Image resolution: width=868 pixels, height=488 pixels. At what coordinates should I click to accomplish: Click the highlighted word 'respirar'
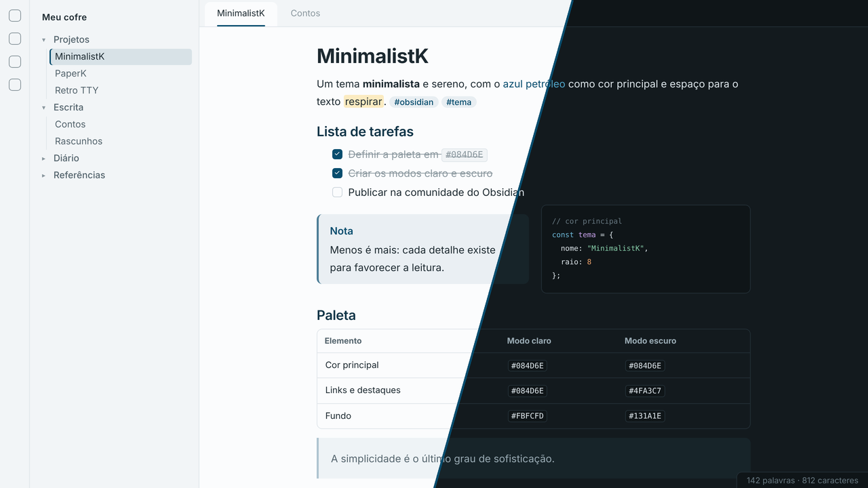[363, 102]
